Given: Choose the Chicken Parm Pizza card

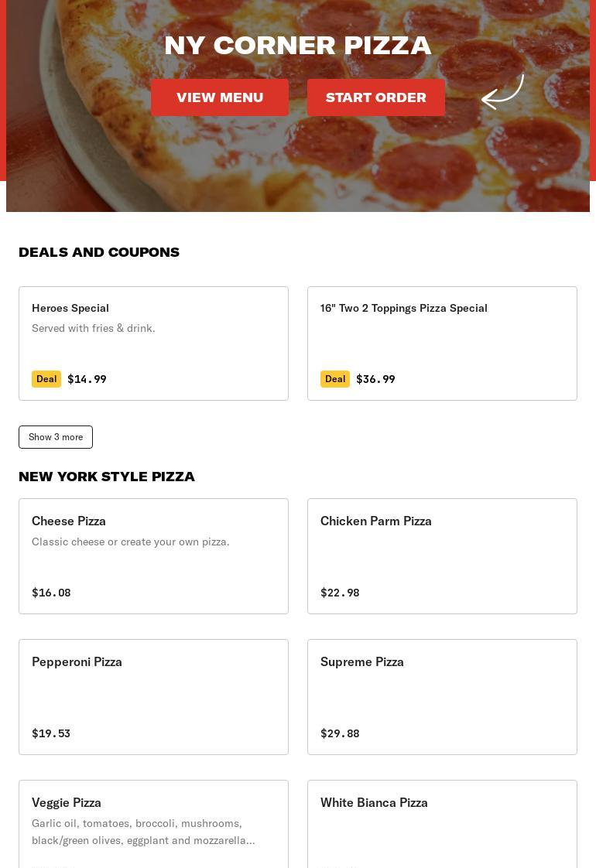Looking at the screenshot, I should [442, 555].
